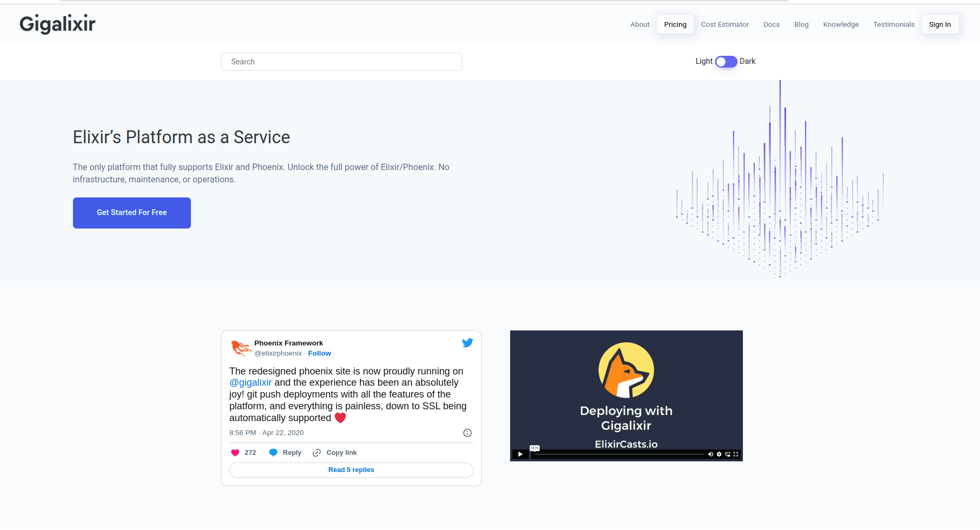Click the Sign In button
This screenshot has height=530, width=980.
point(940,25)
